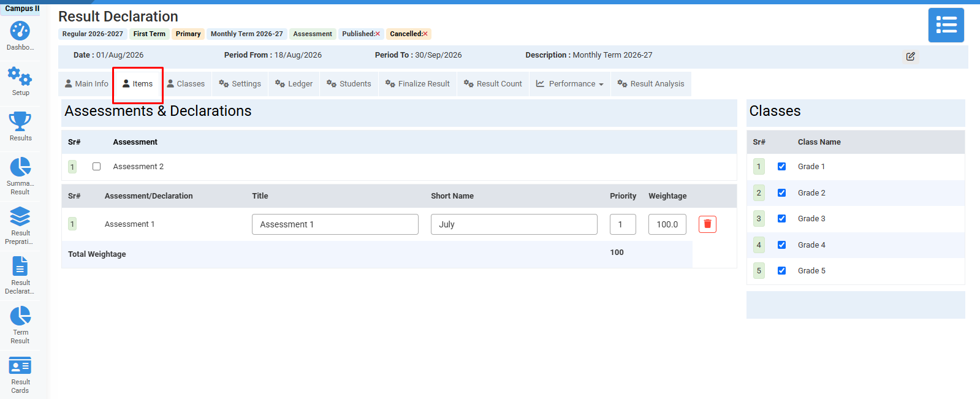Open Result Preparation layers icon
The image size is (980, 399).
(20, 216)
